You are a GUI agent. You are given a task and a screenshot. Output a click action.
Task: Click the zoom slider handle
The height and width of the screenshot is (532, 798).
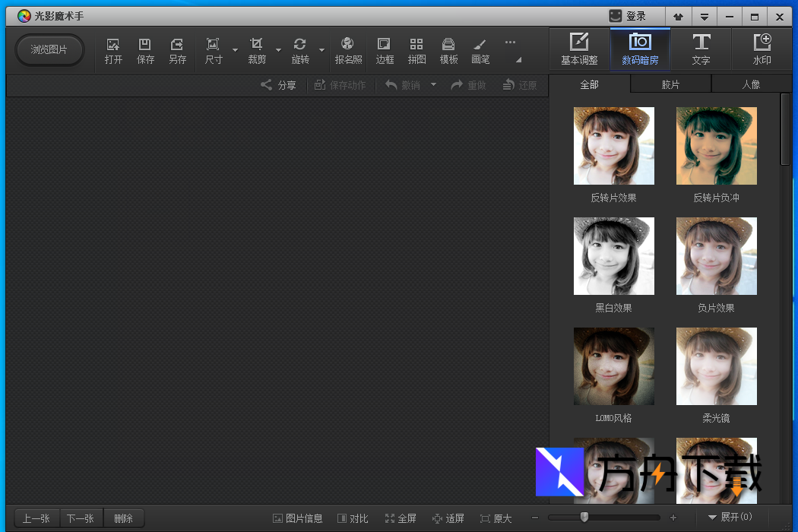point(584,518)
